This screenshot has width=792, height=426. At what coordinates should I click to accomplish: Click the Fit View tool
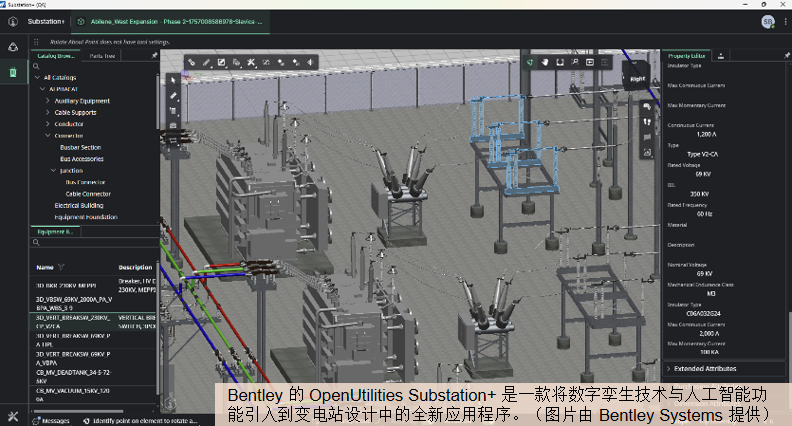coord(560,62)
